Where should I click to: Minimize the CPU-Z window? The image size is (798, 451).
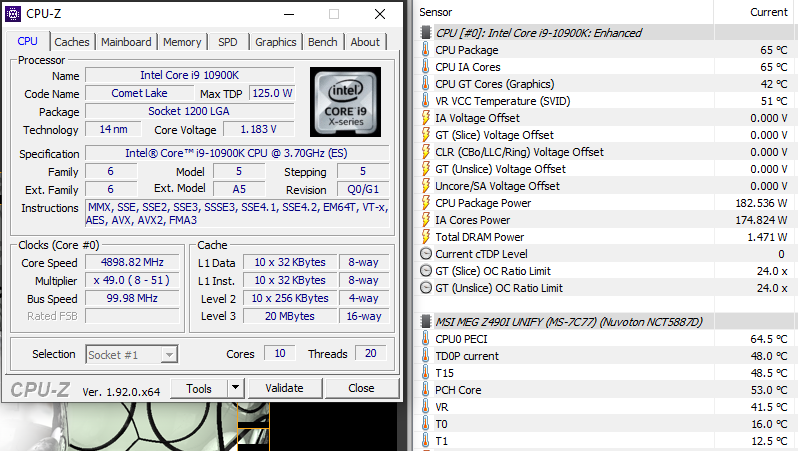click(289, 14)
